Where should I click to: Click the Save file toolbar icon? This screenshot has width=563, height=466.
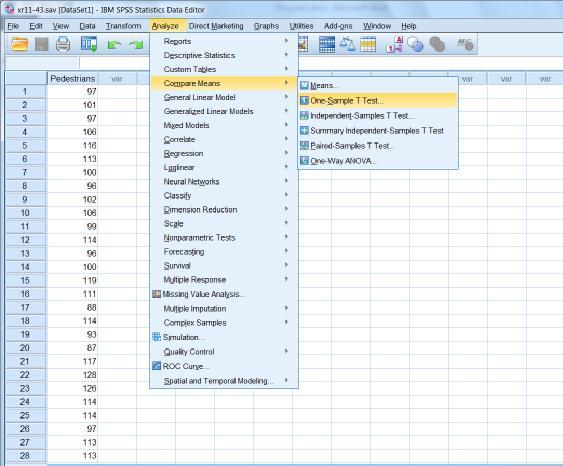(42, 45)
